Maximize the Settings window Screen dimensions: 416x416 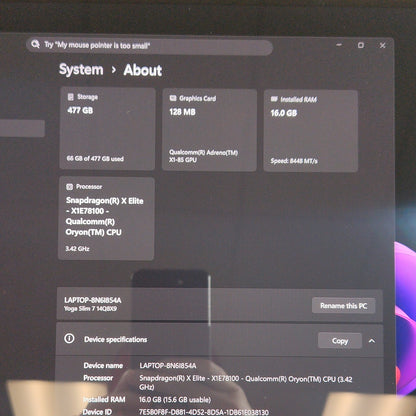click(x=361, y=45)
